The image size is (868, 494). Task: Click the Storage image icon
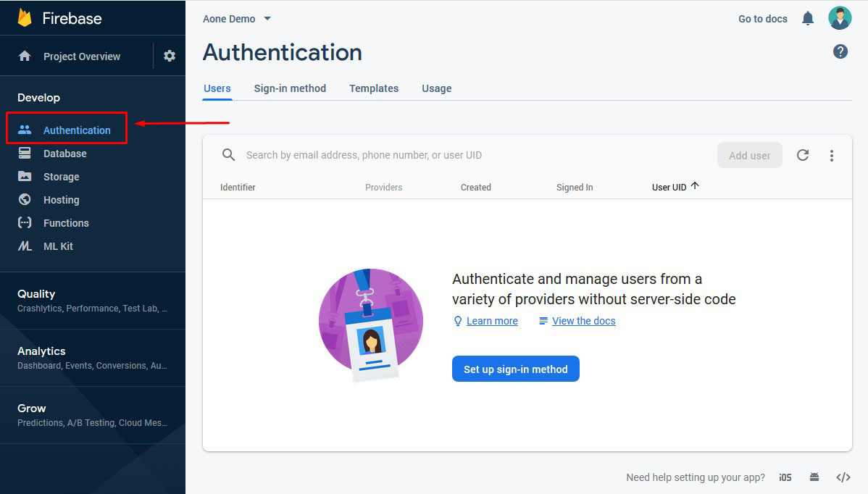pos(25,177)
